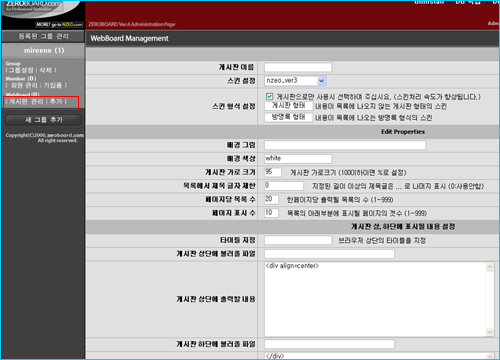Focus the 배경 그림 input field
Viewport: 500px width, 360px height.
pos(345,145)
